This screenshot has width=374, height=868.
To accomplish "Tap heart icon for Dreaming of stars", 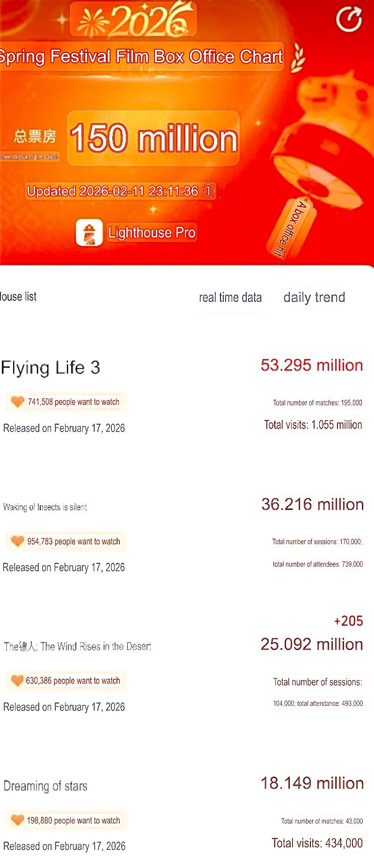I will pos(18,820).
